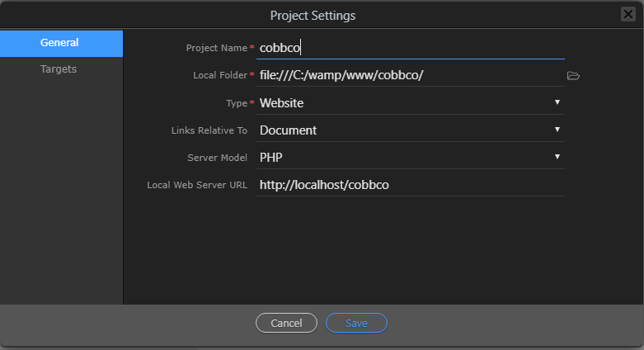Expand the arrow beside PHP
Viewport: 644px width, 350px height.
click(x=557, y=156)
